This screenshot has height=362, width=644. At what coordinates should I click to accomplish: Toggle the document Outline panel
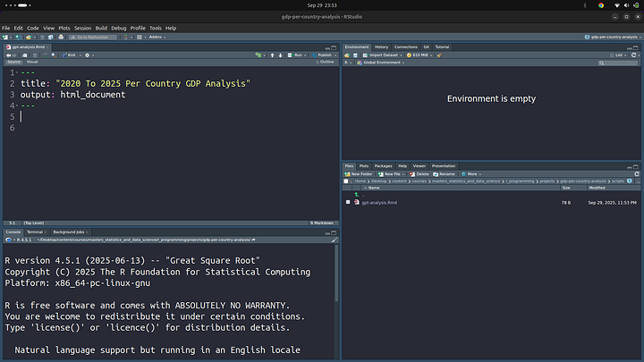325,62
